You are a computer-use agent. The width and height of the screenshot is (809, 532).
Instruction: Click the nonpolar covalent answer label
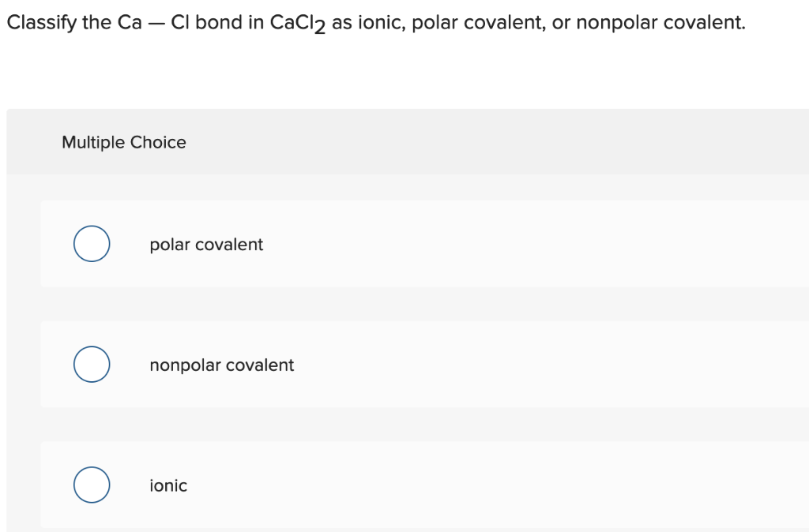coord(222,365)
